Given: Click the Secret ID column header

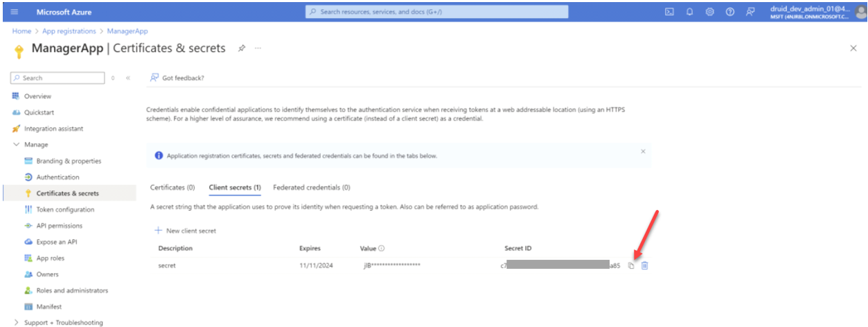Looking at the screenshot, I should point(517,248).
